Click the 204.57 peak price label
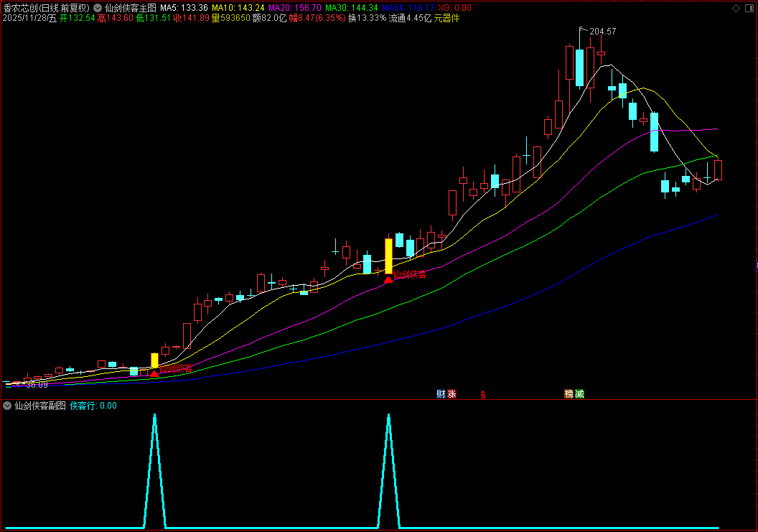The image size is (758, 532). coord(603,32)
